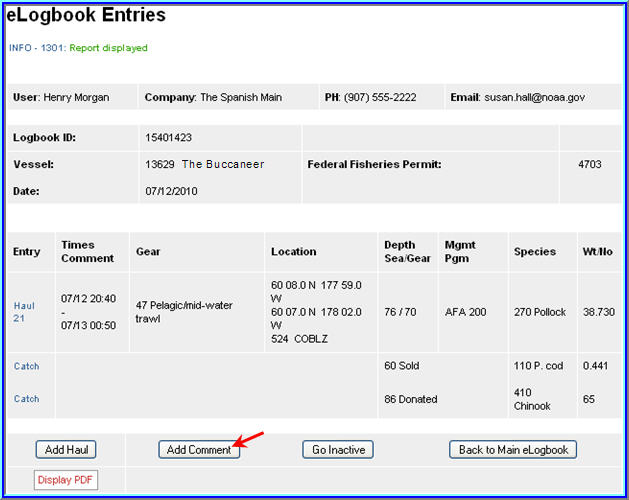
Task: Open the Catch link for 60 Sold
Action: tap(26, 366)
